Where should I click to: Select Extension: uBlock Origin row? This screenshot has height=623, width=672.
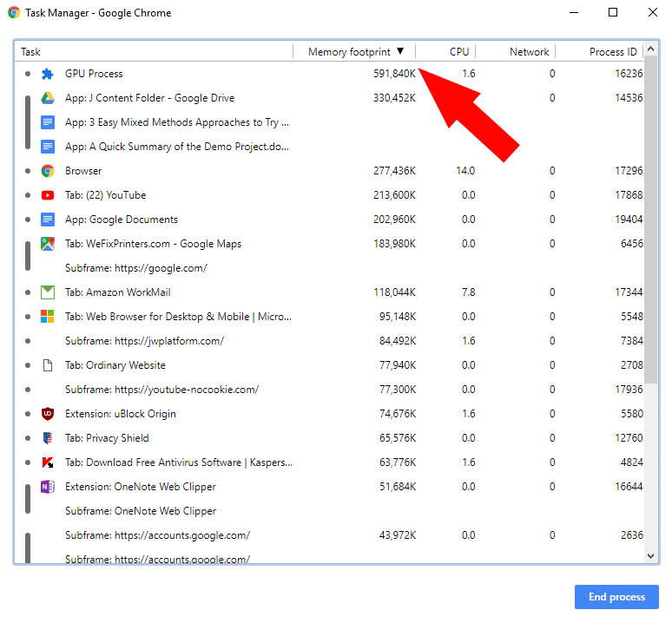(329, 414)
